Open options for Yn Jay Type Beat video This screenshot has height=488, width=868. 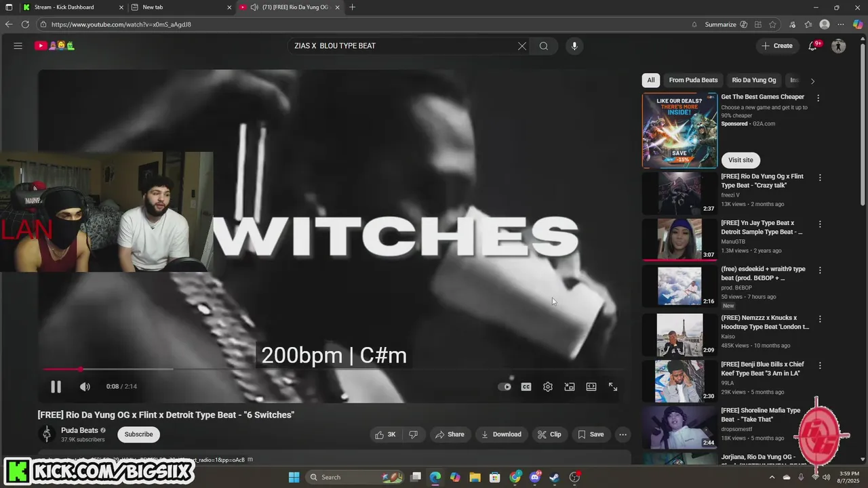click(820, 224)
